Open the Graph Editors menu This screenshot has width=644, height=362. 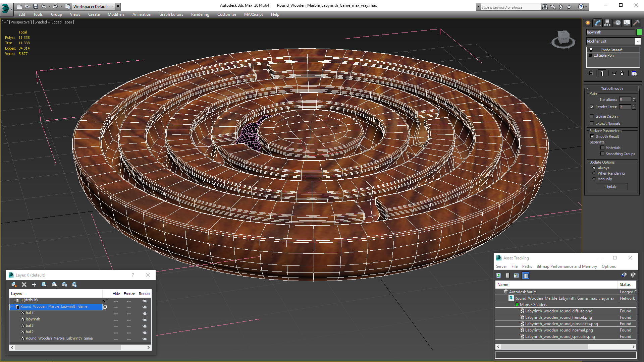tap(171, 14)
